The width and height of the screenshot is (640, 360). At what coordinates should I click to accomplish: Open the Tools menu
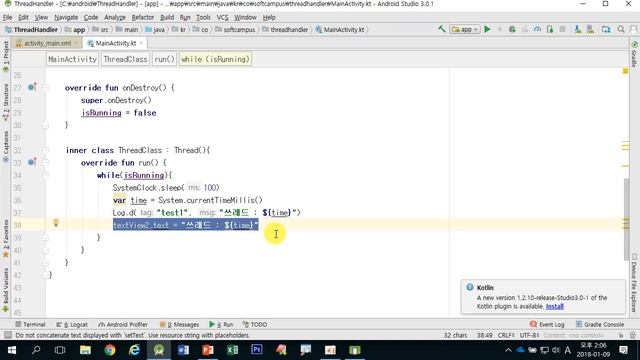click(x=203, y=17)
